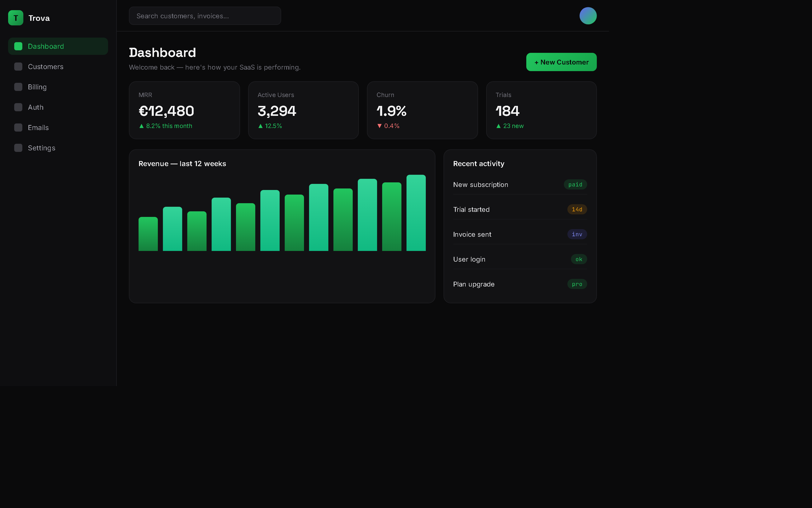The image size is (812, 508).
Task: Click the tallest last bar in revenue chart
Action: tap(416, 213)
